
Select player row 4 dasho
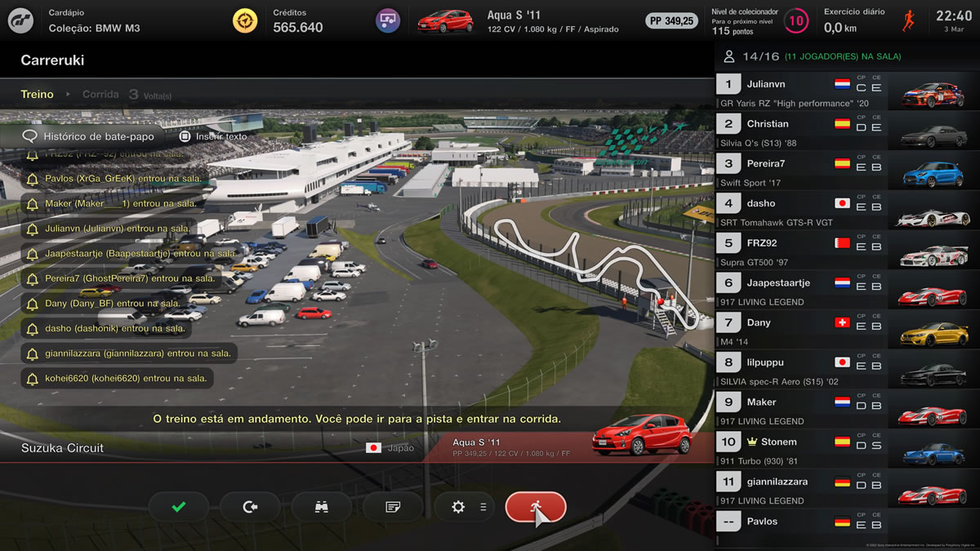pos(847,211)
